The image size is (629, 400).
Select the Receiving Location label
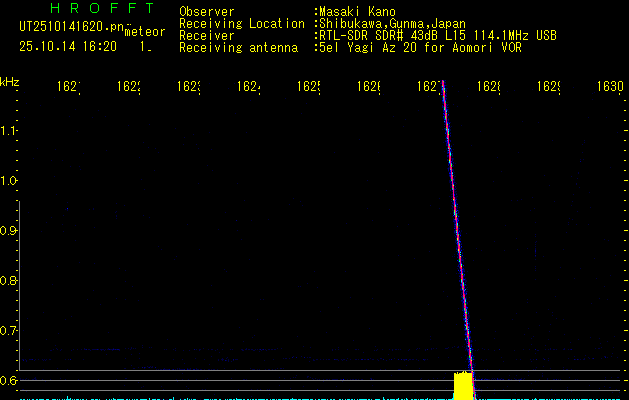[241, 23]
